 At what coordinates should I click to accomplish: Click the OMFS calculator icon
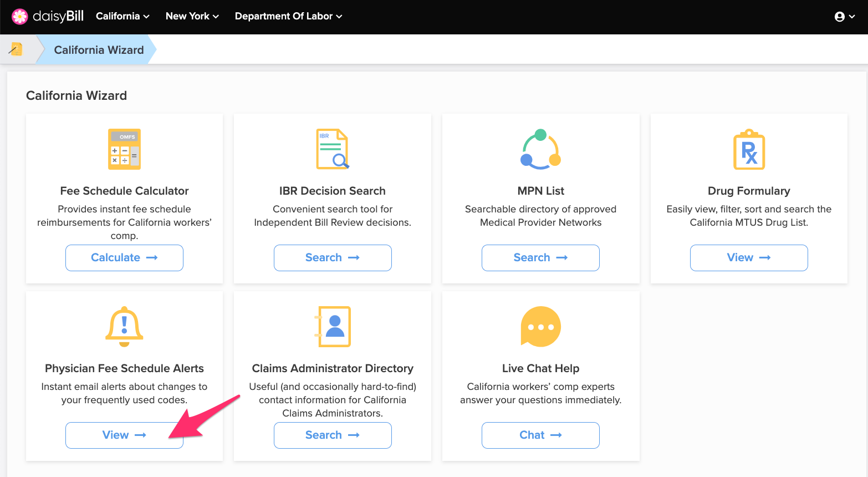coord(124,149)
